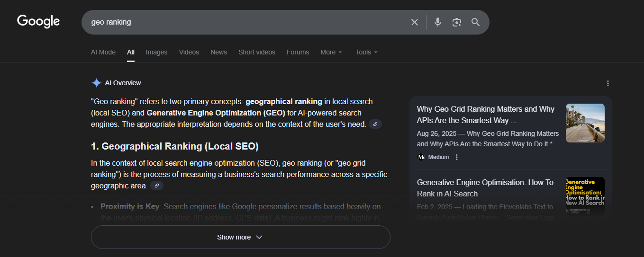The width and height of the screenshot is (644, 257).
Task: Click bold text 'geographical ranking'
Action: tap(284, 101)
